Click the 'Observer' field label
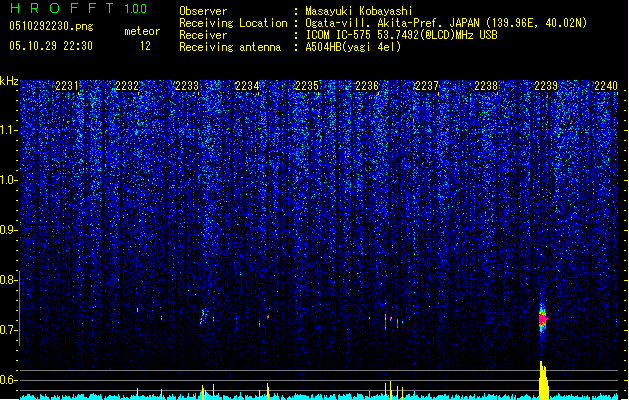Screen dimensions: 629x400 click(x=203, y=11)
